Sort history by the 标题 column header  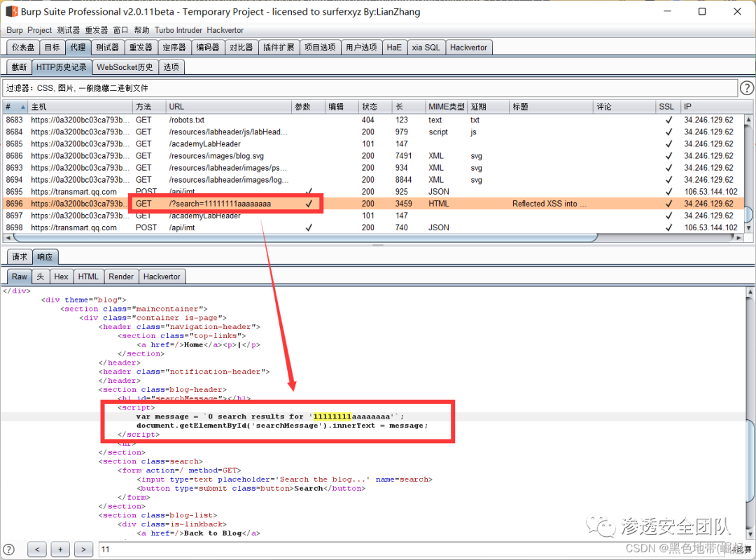(551, 106)
